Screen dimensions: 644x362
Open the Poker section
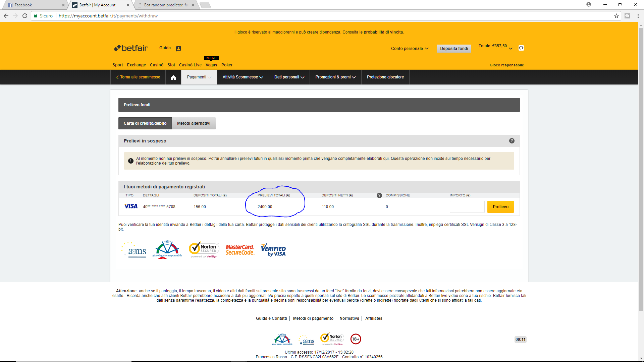point(227,65)
